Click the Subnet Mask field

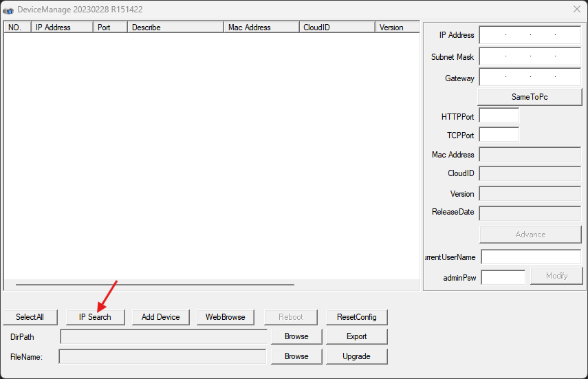point(530,56)
